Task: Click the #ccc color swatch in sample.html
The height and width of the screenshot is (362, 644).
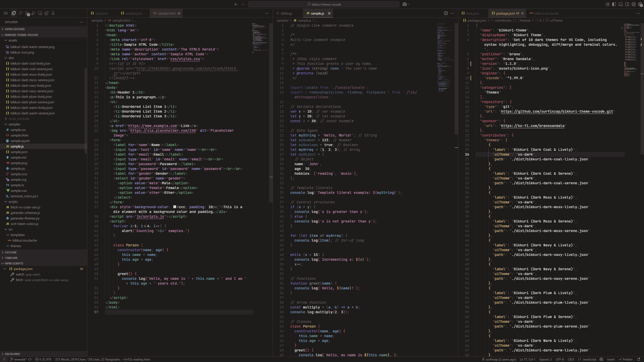Action: (175, 207)
